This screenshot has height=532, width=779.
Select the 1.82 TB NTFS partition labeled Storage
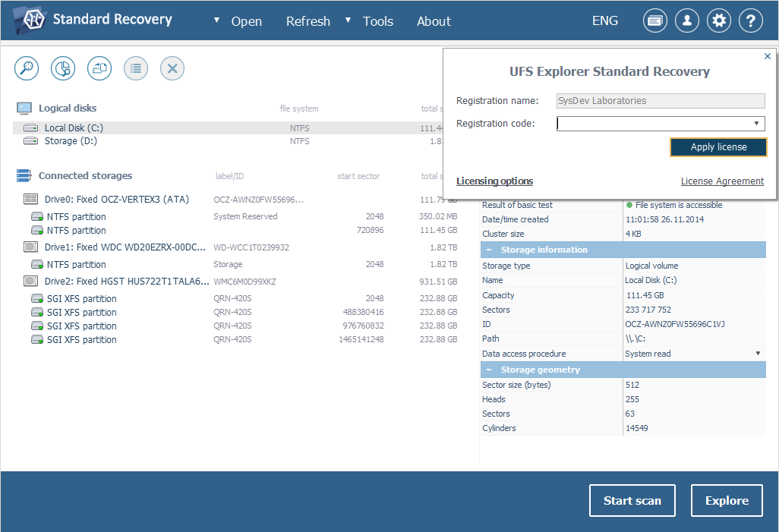point(244,264)
